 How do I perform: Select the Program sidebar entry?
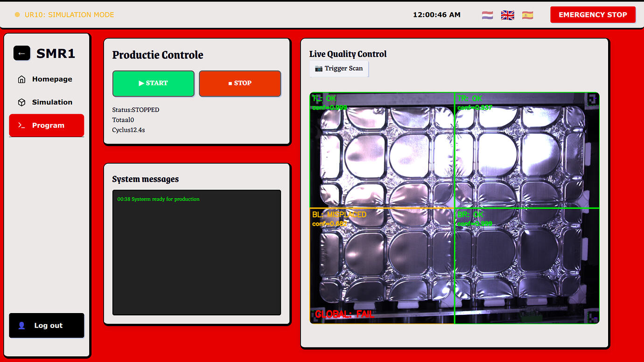pos(47,125)
